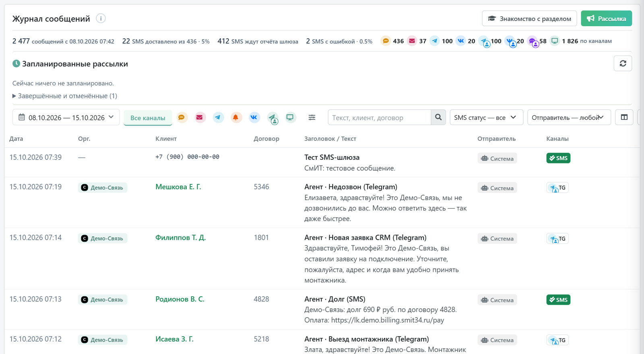Image resolution: width=644 pixels, height=354 pixels.
Task: Open advanced filter sliders icon
Action: coord(312,117)
